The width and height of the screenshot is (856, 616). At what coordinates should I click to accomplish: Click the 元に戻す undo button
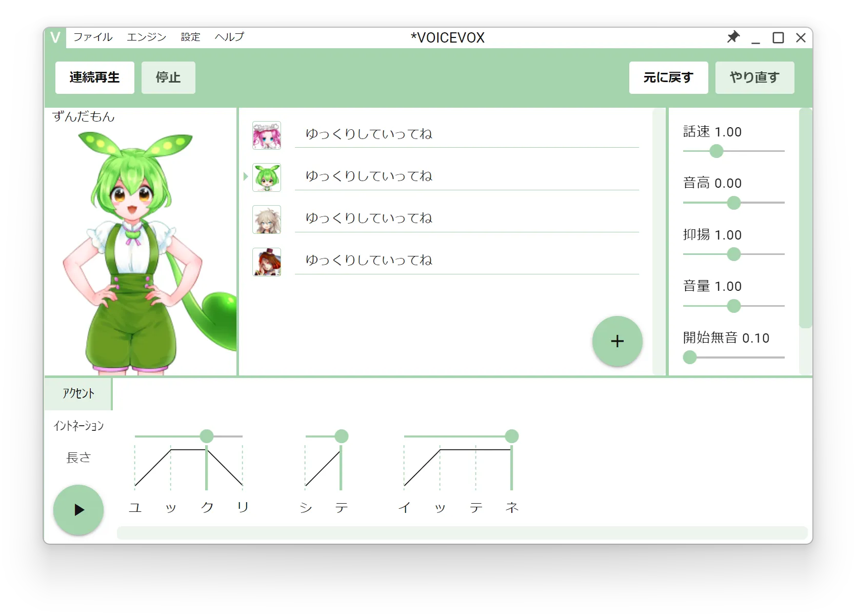tap(668, 77)
